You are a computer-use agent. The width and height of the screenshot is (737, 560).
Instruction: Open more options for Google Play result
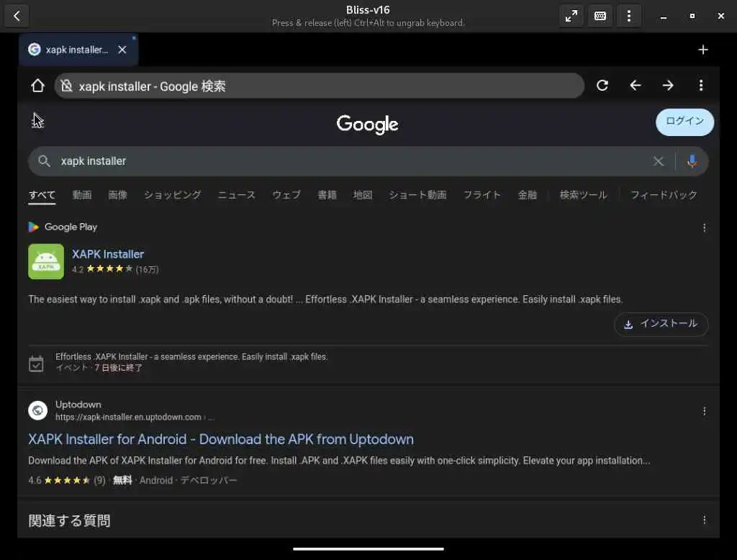click(x=704, y=228)
